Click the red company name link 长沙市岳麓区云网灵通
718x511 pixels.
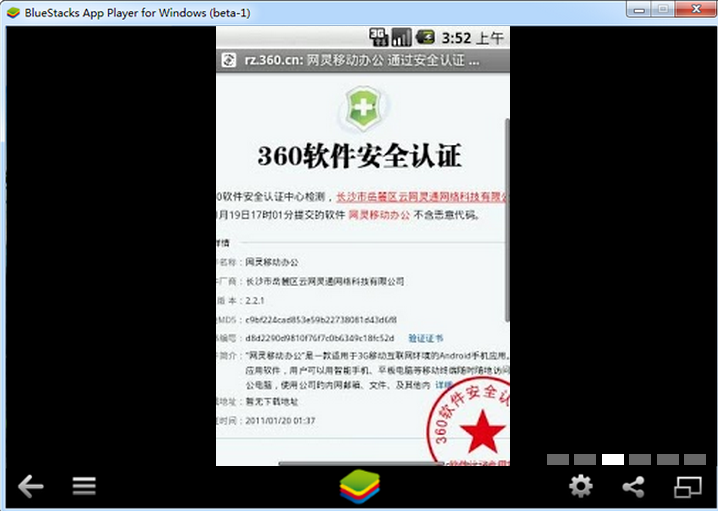tap(423, 197)
